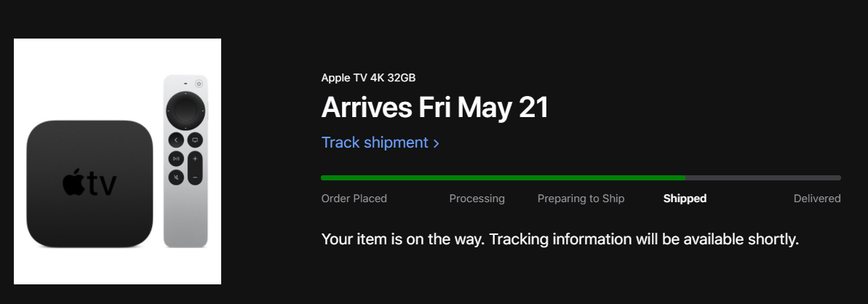Click the circular clickpad on the remote image
The image size is (868, 304).
click(x=186, y=111)
